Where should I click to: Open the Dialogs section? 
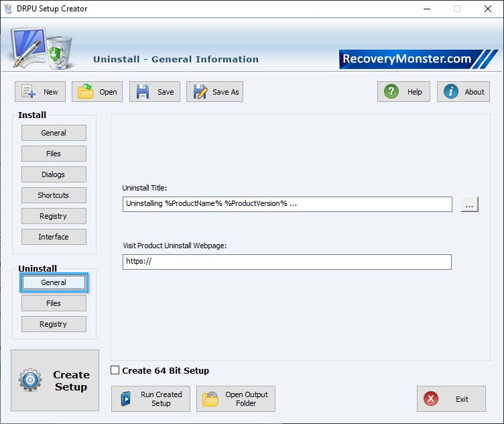[x=54, y=174]
